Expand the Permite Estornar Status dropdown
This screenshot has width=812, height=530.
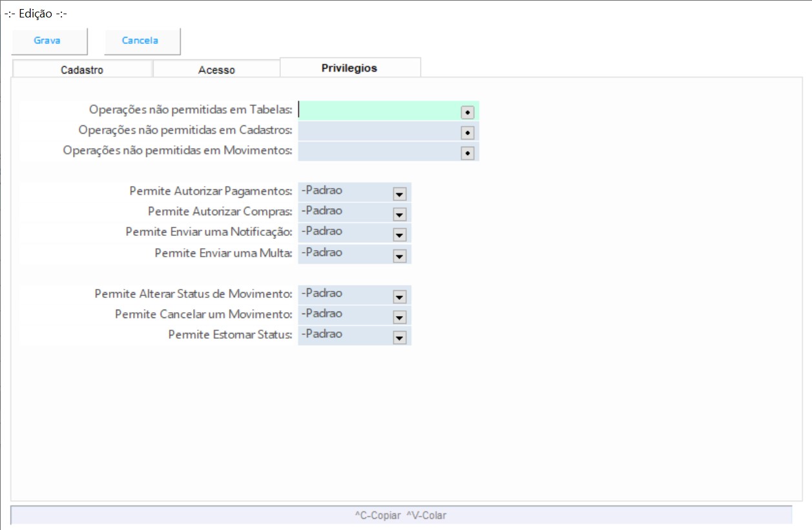(x=399, y=338)
